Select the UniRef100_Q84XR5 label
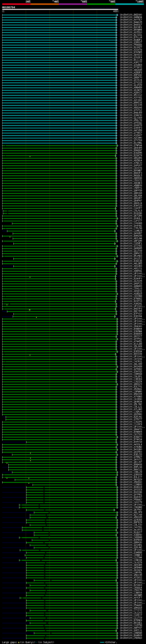 (131, 148)
